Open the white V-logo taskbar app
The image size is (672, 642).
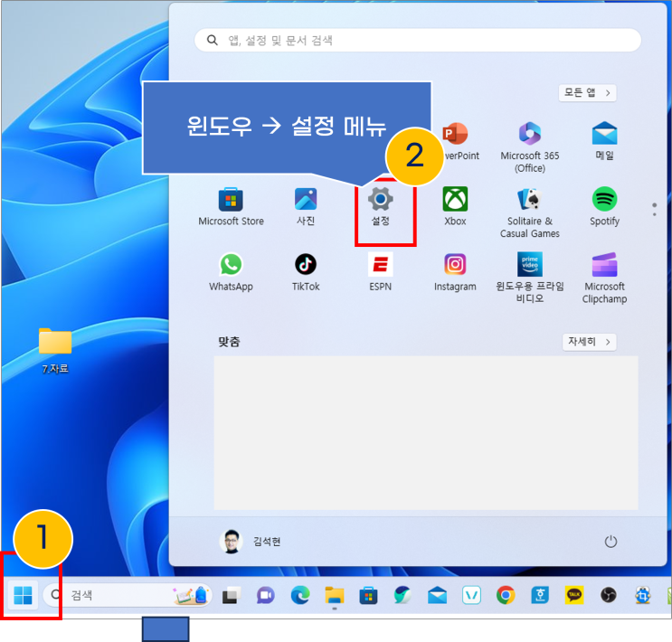pyautogui.click(x=471, y=595)
